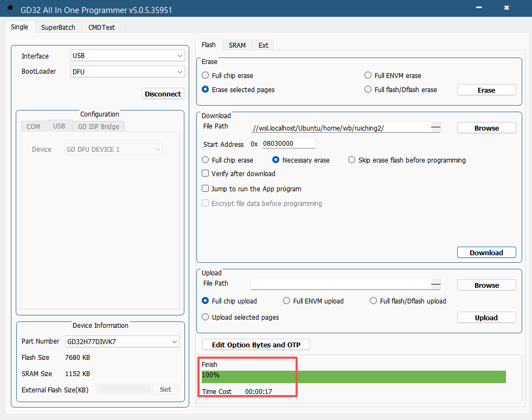This screenshot has height=420, width=532.
Task: Click the Upload button
Action: coord(486,318)
